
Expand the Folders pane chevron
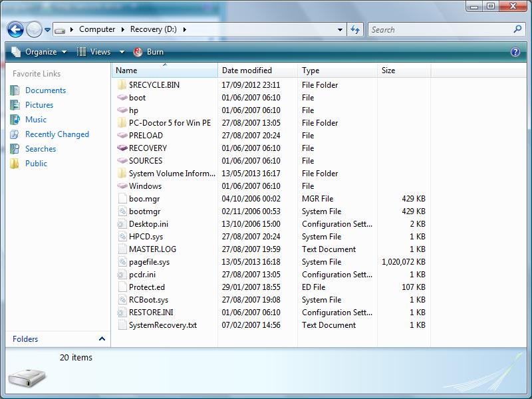(102, 338)
